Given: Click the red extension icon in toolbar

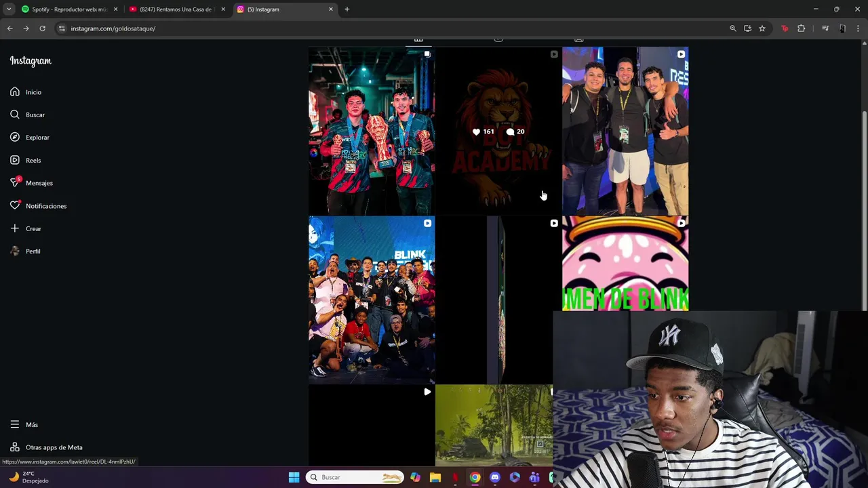Looking at the screenshot, I should (785, 28).
